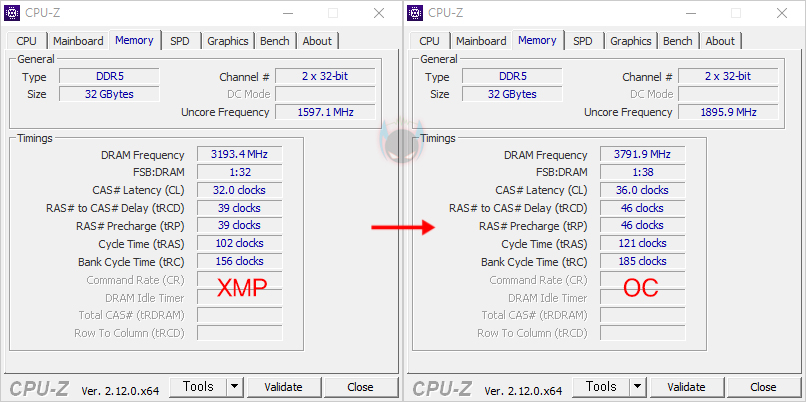Click the tRCD value 39 clocks
Image resolution: width=806 pixels, height=402 pixels.
[x=240, y=208]
